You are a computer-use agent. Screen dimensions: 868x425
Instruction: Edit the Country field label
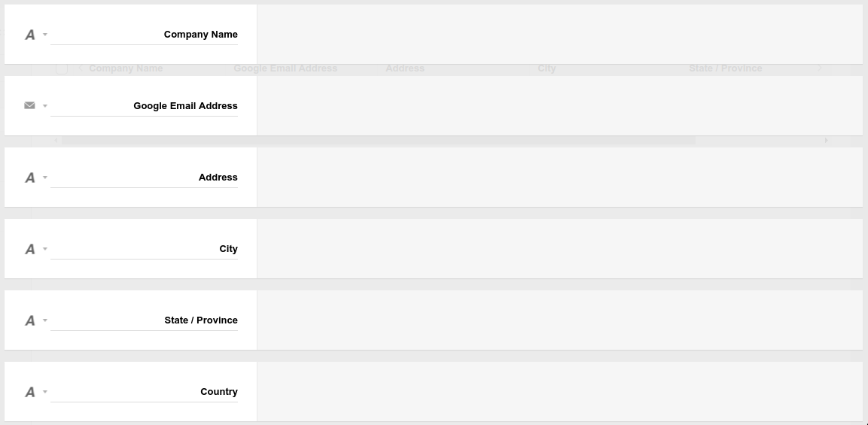[144, 392]
